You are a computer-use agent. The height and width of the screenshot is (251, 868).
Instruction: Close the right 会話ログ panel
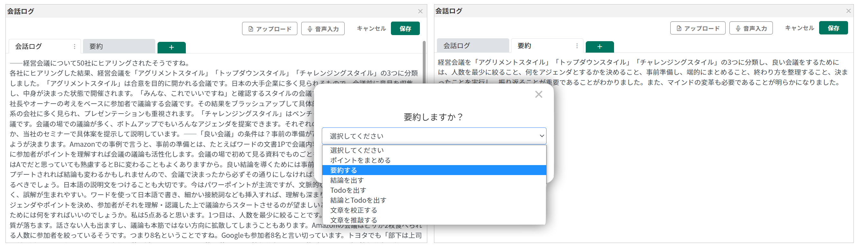click(848, 11)
